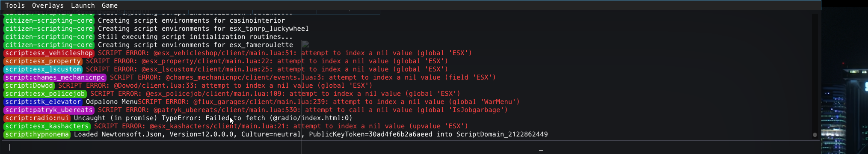Click the console vertical scrollbar thumb
This screenshot has height=154, width=868.
815,134
